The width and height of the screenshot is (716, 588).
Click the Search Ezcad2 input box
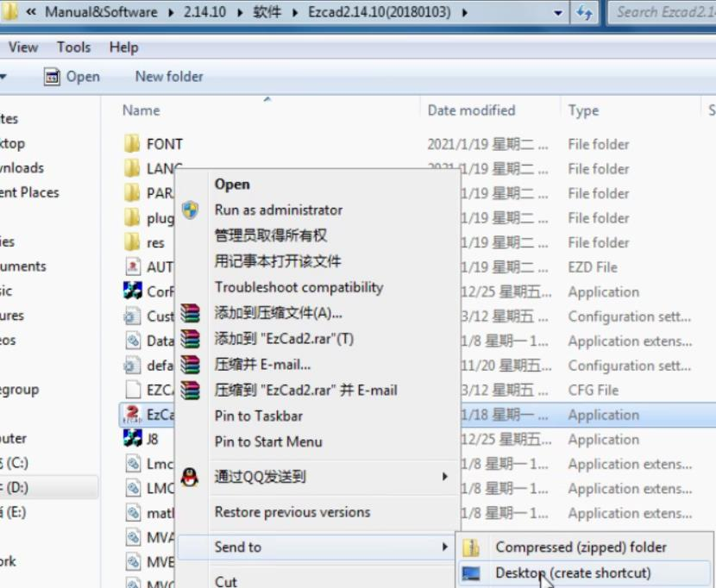(x=663, y=12)
